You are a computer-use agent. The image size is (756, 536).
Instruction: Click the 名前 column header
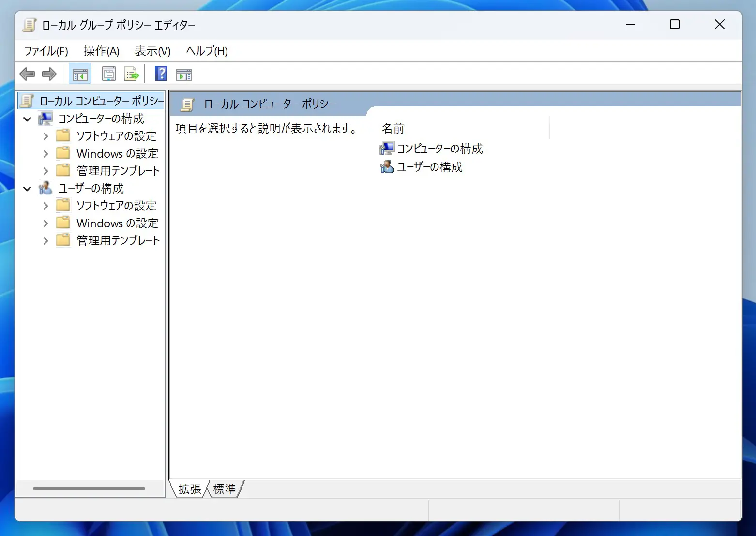[393, 128]
